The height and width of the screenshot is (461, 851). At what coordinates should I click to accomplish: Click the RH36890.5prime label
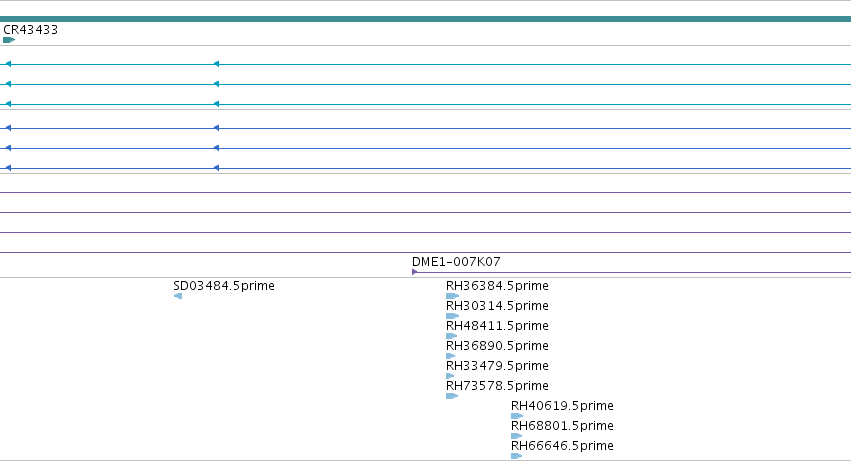[497, 346]
